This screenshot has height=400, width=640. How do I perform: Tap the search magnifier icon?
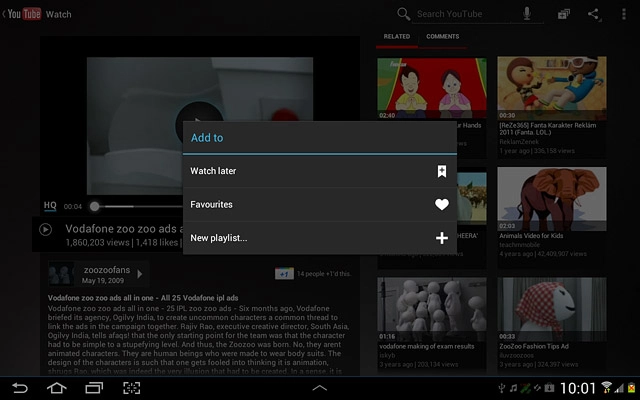pyautogui.click(x=403, y=14)
